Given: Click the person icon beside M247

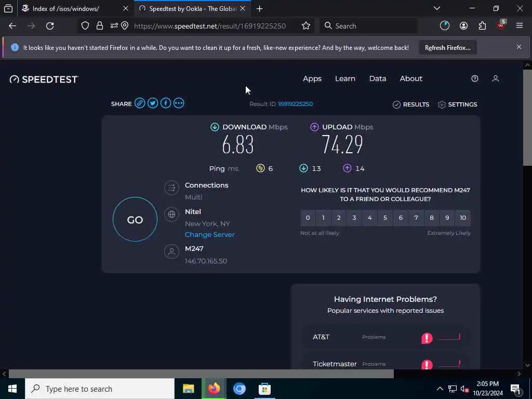Looking at the screenshot, I should [171, 251].
